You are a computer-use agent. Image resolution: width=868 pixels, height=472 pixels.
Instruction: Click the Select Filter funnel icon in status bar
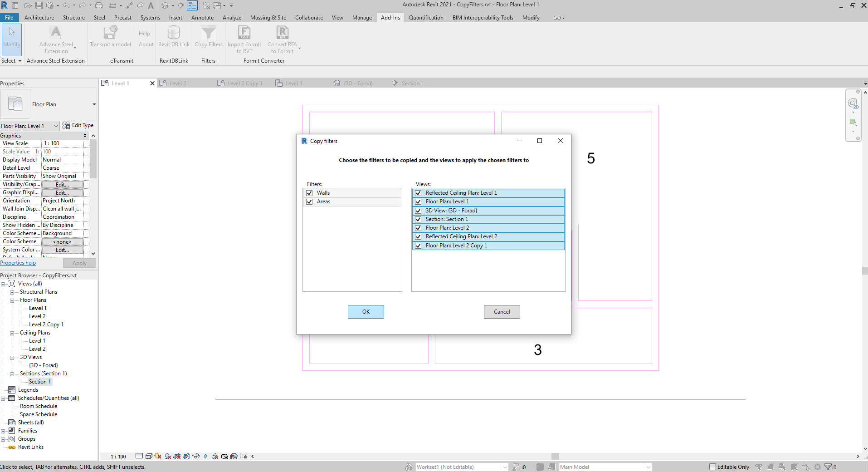pyautogui.click(x=829, y=467)
